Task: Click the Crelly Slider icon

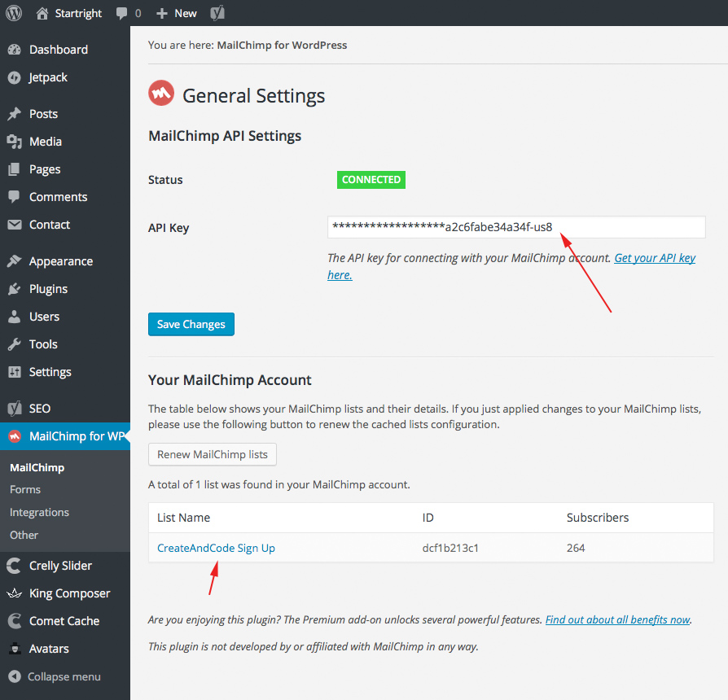Action: tap(15, 566)
